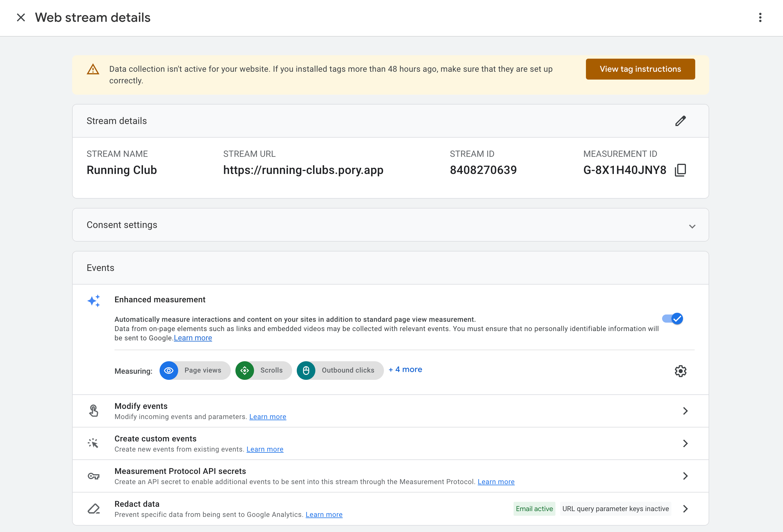The width and height of the screenshot is (783, 532).
Task: Click the API secrets key icon
Action: tap(94, 476)
